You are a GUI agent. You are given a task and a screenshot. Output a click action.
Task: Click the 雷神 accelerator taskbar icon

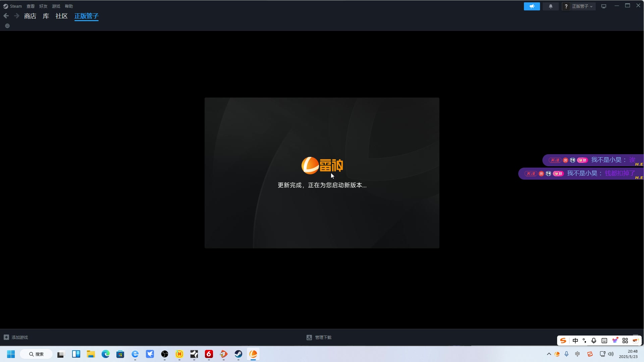point(253,354)
